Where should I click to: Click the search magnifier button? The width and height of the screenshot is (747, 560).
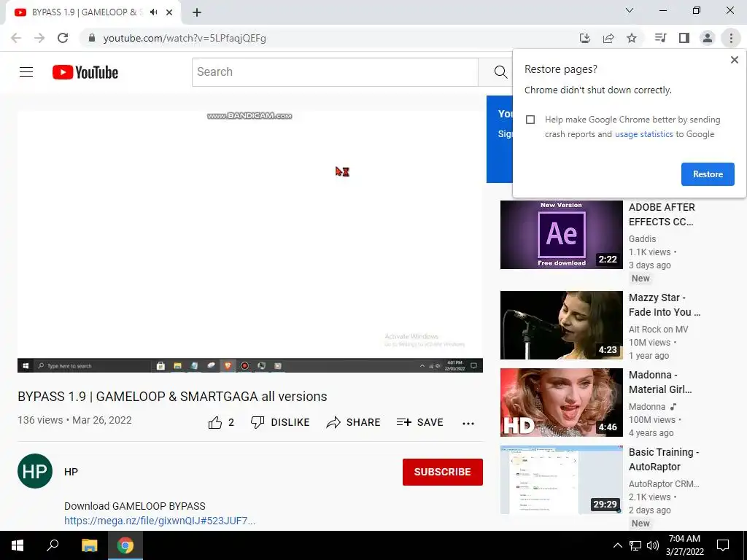pyautogui.click(x=500, y=72)
